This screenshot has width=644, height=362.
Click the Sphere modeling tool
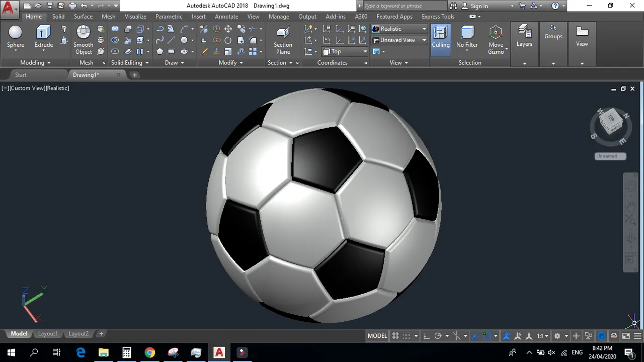coord(16,37)
